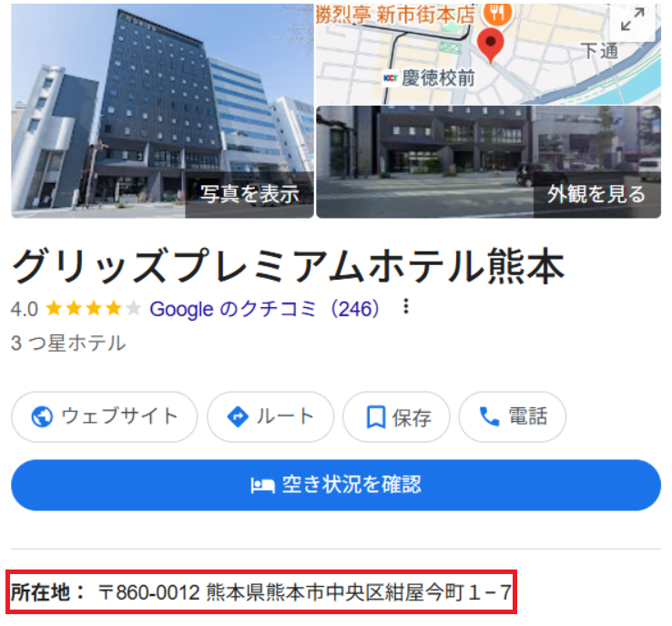Click the star rating display
Viewport: 672px width, 626px height.
[94, 308]
